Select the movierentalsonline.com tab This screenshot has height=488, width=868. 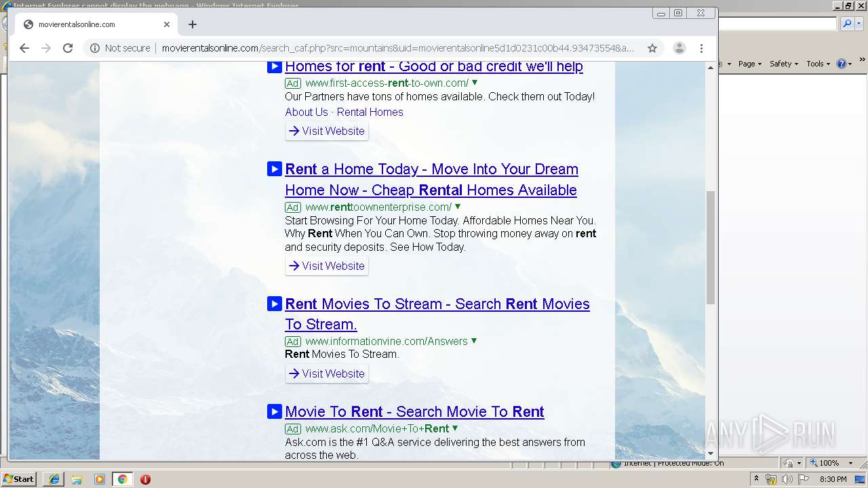[96, 24]
